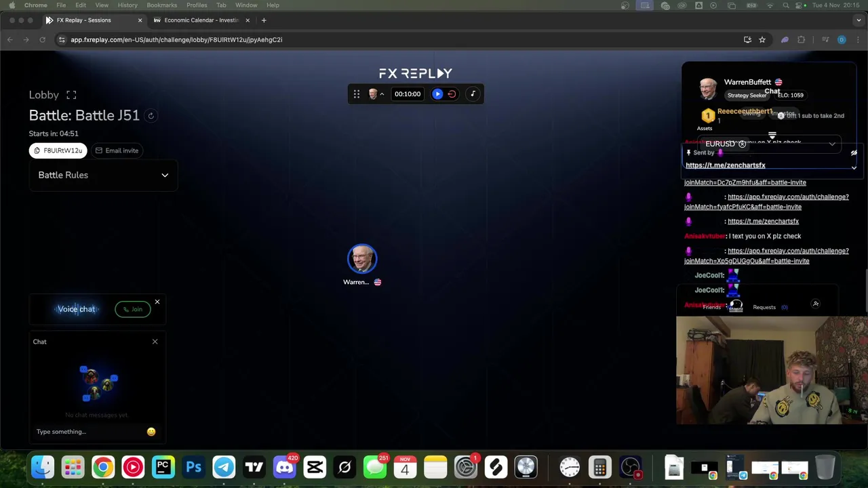The width and height of the screenshot is (868, 488).
Task: Click the ELO: 1059 badge
Action: 790,96
